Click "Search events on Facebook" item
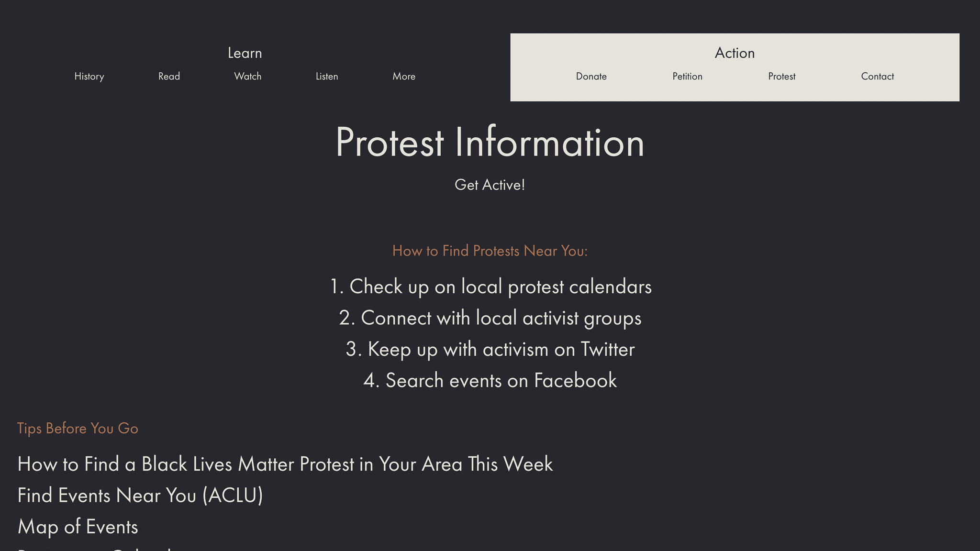 click(x=490, y=381)
